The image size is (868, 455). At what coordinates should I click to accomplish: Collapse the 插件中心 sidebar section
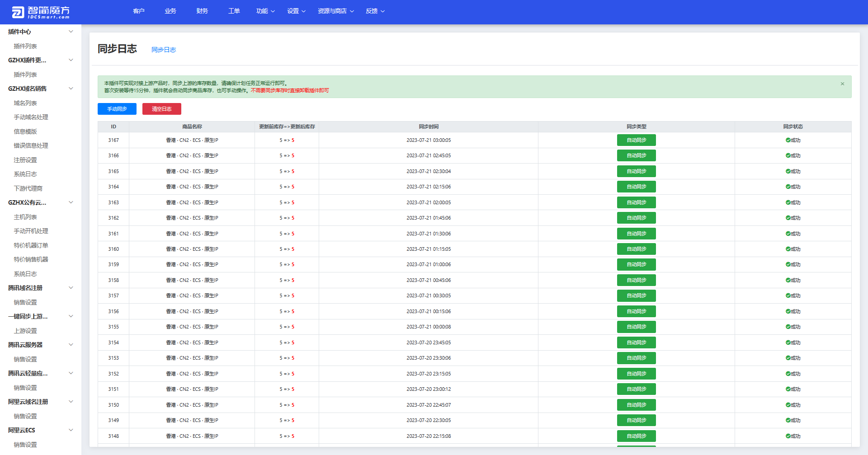pyautogui.click(x=71, y=32)
